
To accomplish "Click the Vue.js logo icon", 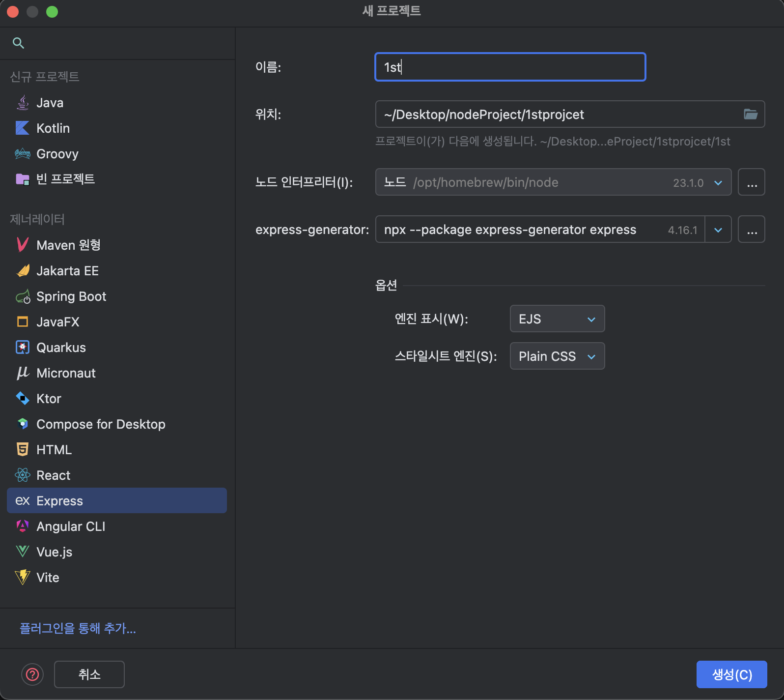I will click(23, 552).
